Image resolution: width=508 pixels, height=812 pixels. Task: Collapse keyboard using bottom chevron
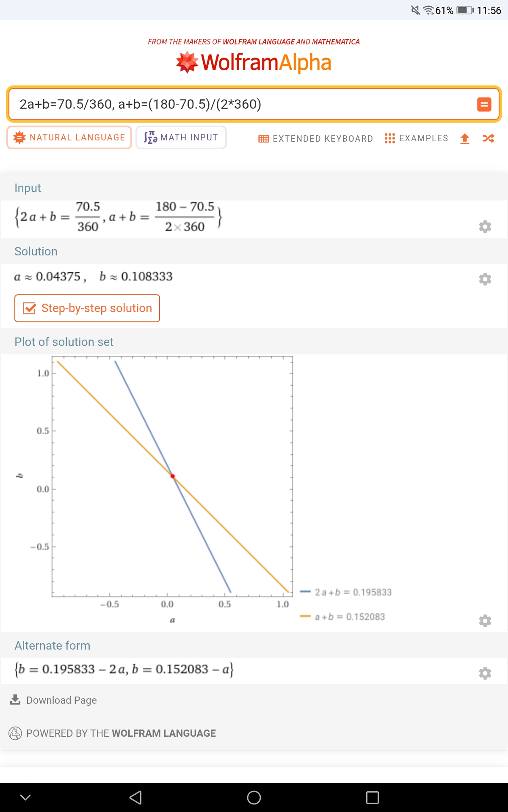pyautogui.click(x=25, y=798)
